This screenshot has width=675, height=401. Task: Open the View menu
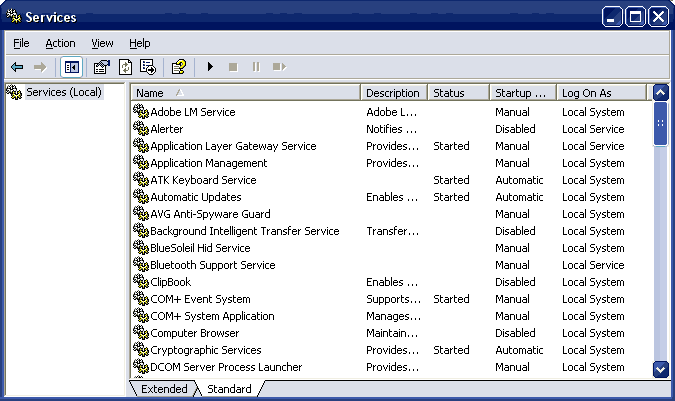point(102,43)
